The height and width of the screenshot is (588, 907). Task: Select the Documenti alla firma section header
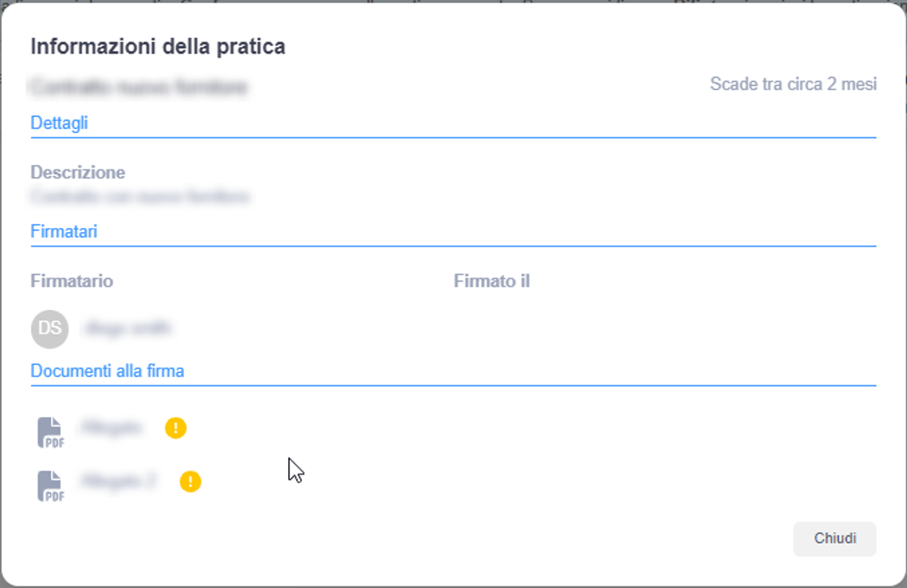point(107,371)
